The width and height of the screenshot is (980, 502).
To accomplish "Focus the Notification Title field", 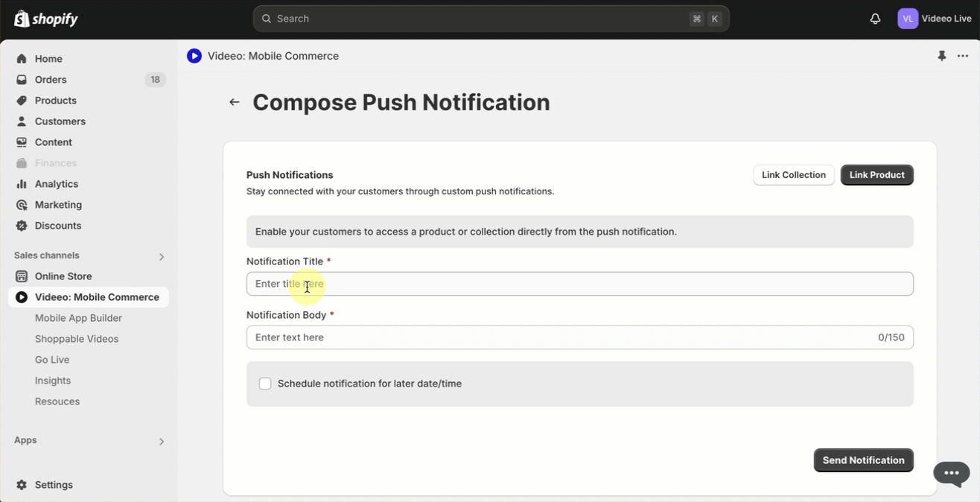I will coord(579,284).
